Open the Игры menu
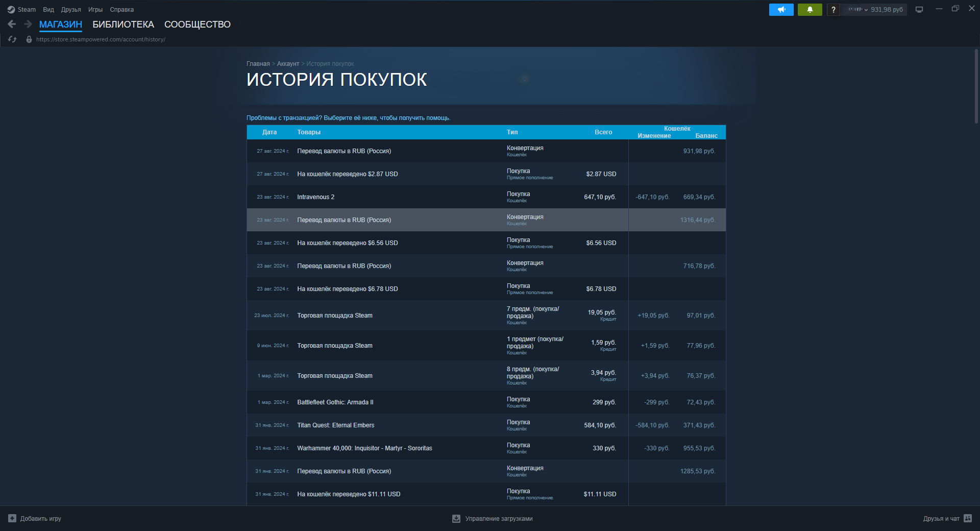The width and height of the screenshot is (980, 531). 95,10
